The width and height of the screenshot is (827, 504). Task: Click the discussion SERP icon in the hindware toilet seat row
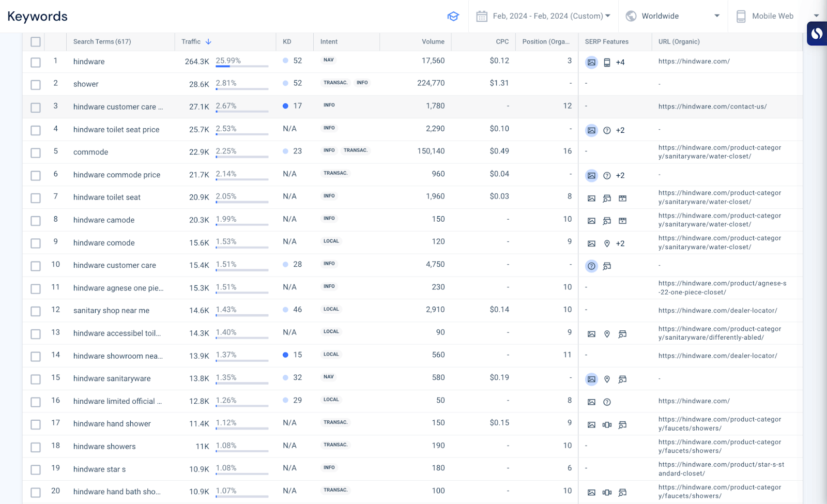click(x=607, y=198)
